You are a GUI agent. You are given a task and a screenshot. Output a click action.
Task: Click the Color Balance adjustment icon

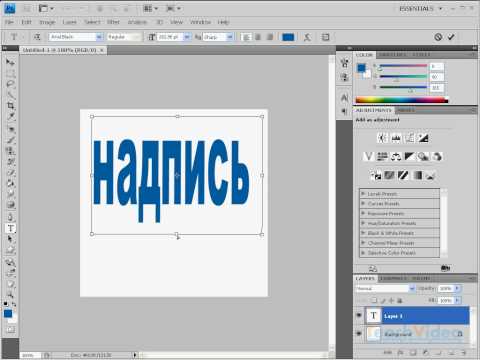(x=396, y=156)
